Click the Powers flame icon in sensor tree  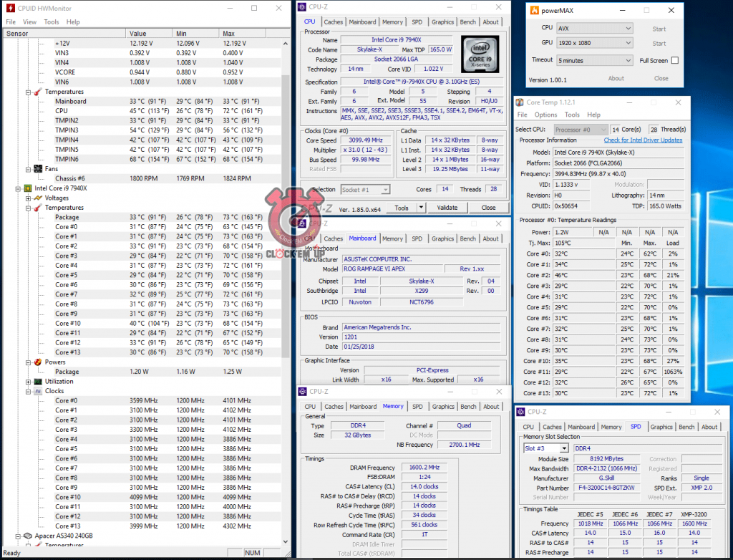click(x=38, y=362)
